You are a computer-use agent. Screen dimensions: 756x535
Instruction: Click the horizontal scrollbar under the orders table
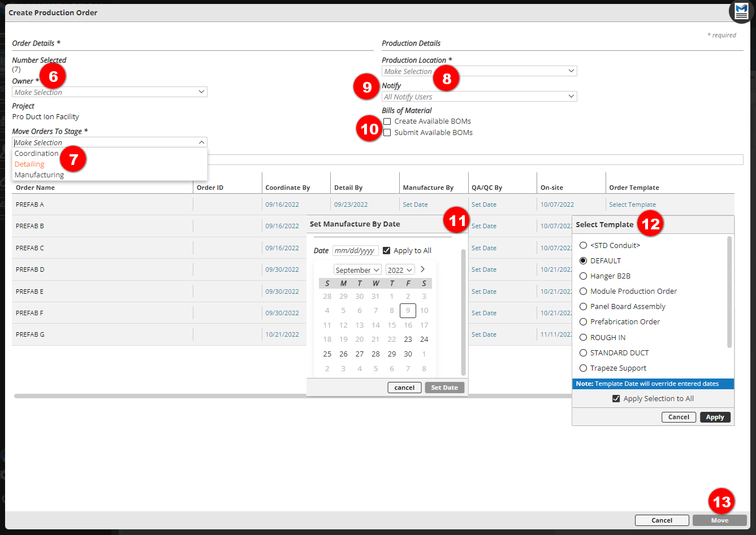click(x=158, y=396)
